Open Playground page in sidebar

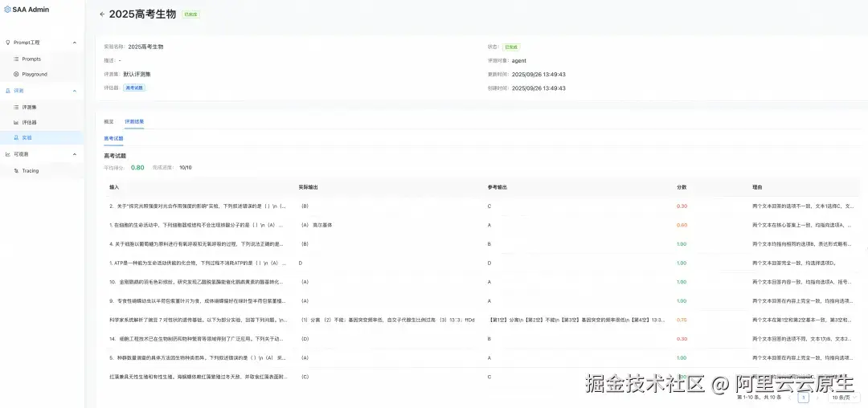[42, 74]
